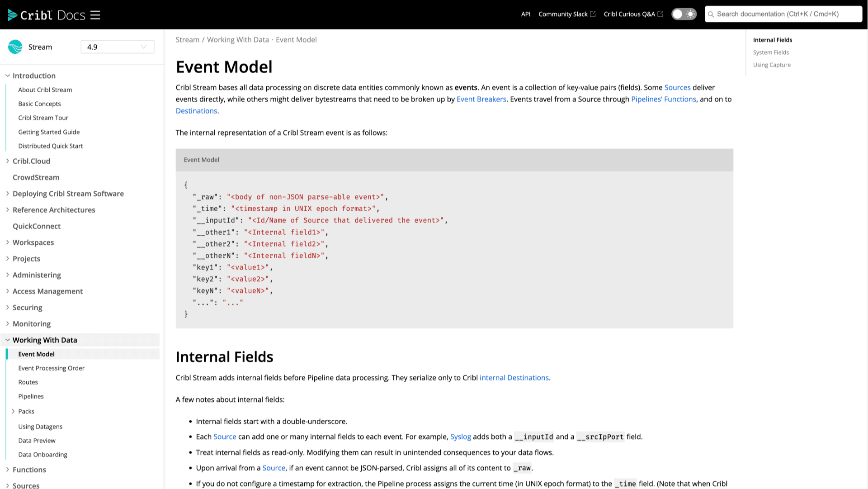Click Working With Data breadcrumb
The height and width of the screenshot is (489, 868).
tap(238, 40)
